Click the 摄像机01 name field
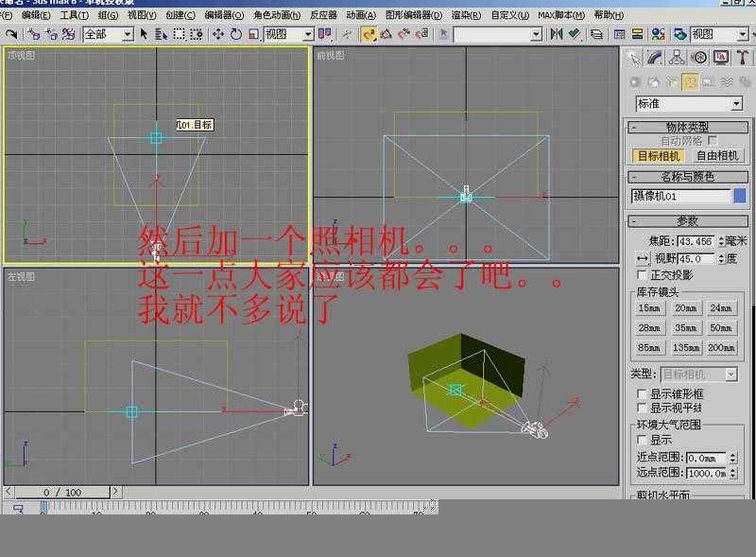This screenshot has height=557, width=756. pyautogui.click(x=680, y=196)
